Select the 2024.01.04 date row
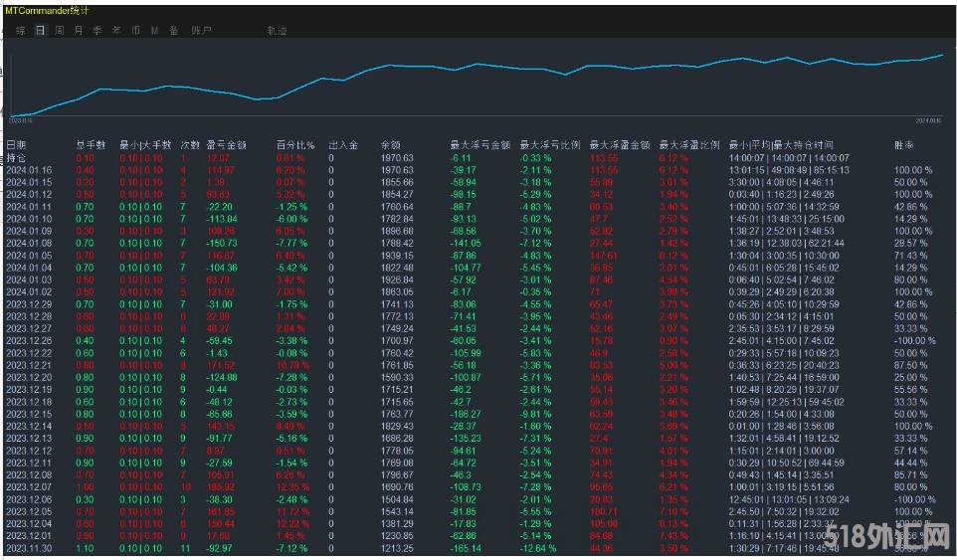The height and width of the screenshot is (560, 957). (x=29, y=268)
